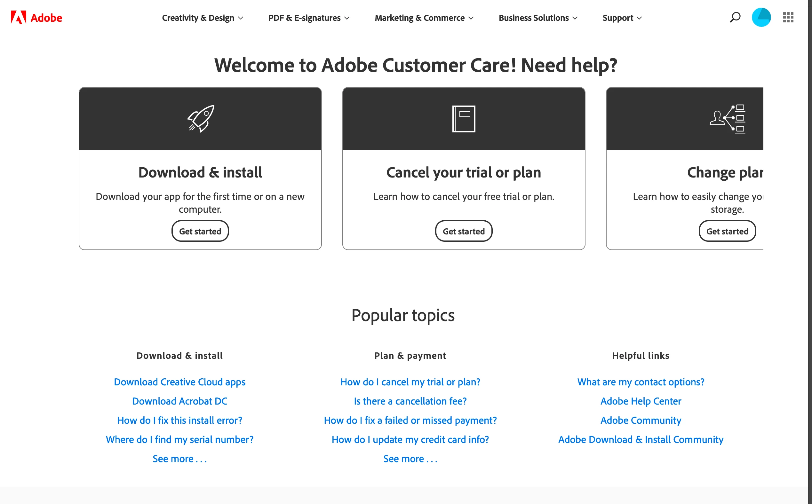Open Download Creative Cloud apps link
Screen dimensions: 812x504
[180, 382]
